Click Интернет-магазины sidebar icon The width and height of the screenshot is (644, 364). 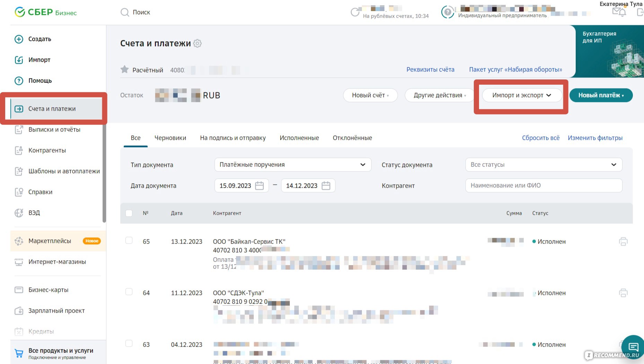tap(19, 262)
